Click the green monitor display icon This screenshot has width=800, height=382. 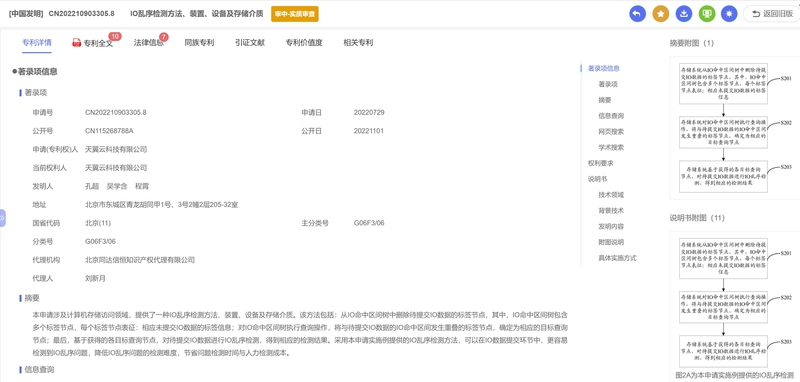pos(706,14)
